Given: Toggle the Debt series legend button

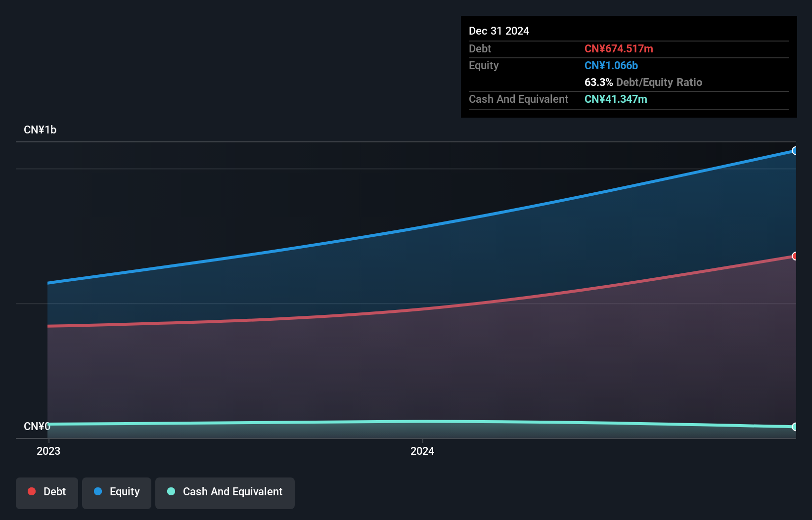Looking at the screenshot, I should [x=47, y=493].
